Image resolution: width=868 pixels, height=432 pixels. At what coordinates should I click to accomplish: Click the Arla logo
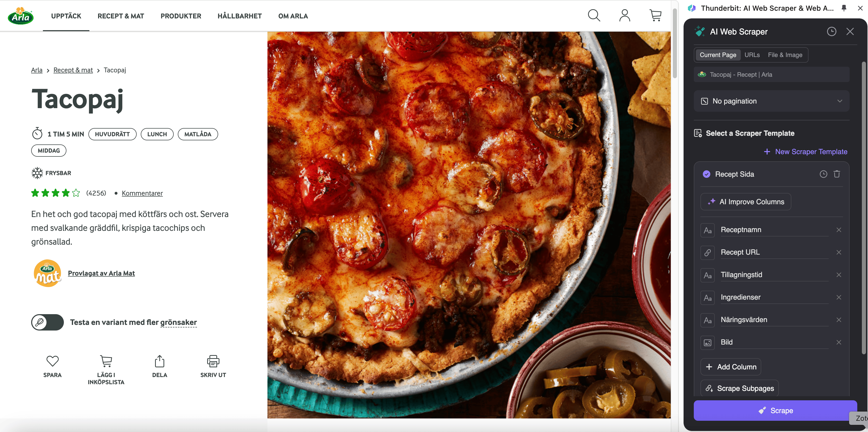click(20, 16)
